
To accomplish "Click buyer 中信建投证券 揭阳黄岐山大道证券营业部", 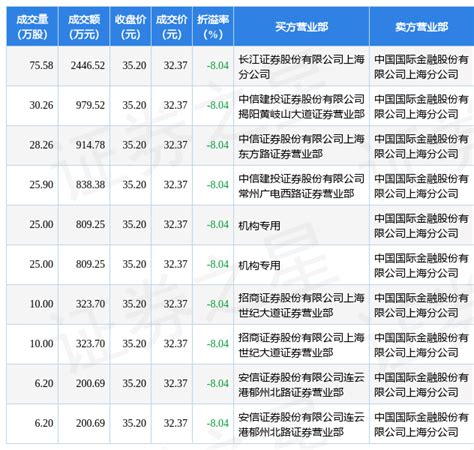I will [x=301, y=107].
